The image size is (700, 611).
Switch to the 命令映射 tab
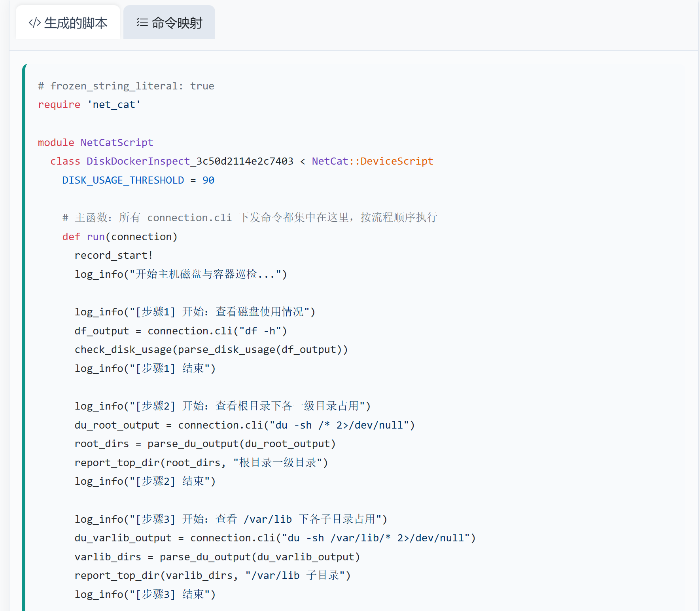pos(169,23)
